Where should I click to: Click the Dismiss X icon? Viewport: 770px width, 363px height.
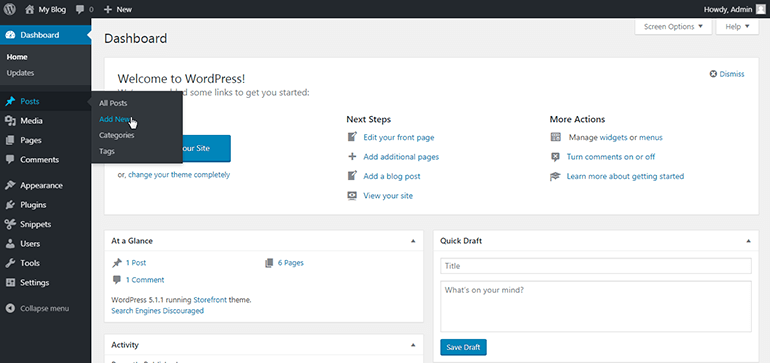[x=713, y=74]
